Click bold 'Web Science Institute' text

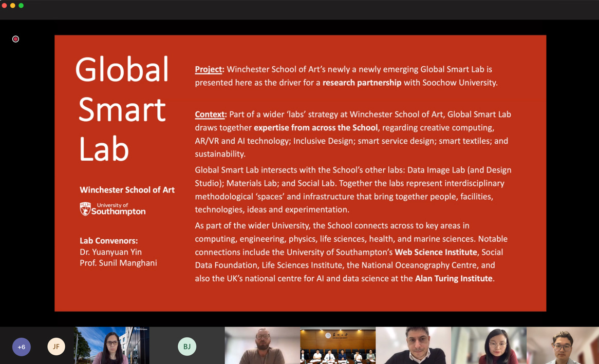pyautogui.click(x=436, y=252)
